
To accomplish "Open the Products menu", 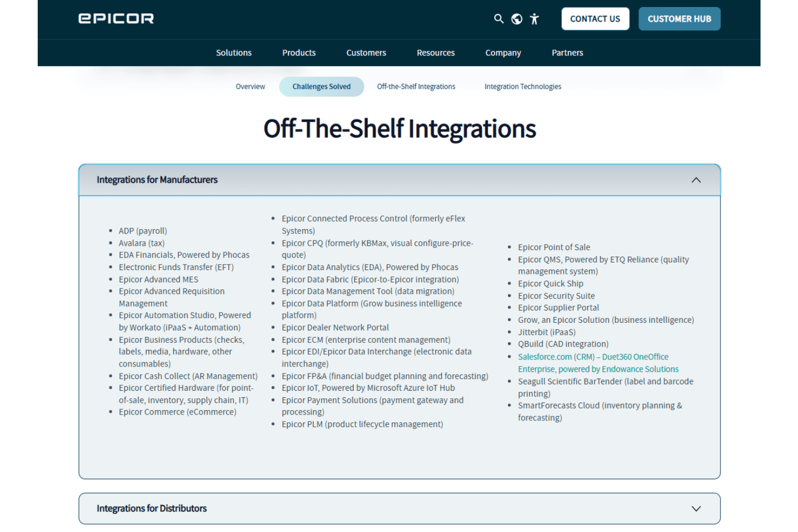I will pos(299,53).
